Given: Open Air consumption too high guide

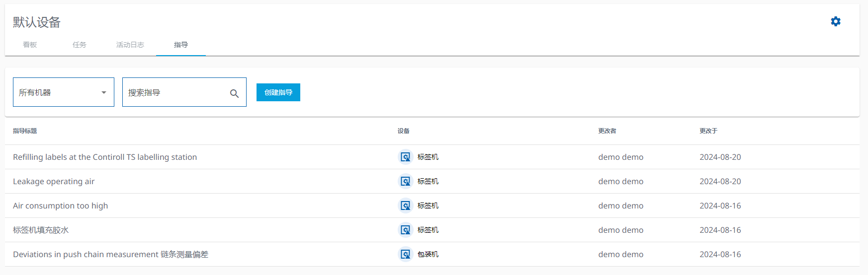Looking at the screenshot, I should [x=60, y=206].
